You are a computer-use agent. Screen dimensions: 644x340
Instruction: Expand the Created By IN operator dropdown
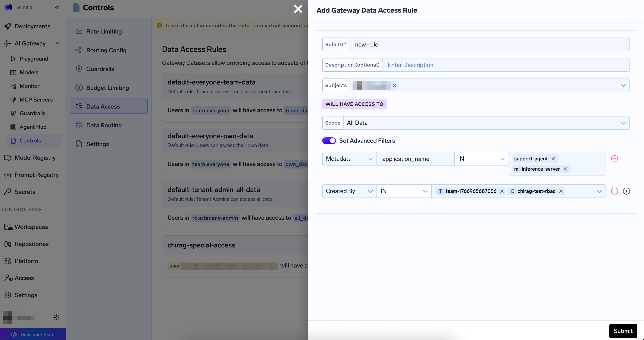pos(404,191)
